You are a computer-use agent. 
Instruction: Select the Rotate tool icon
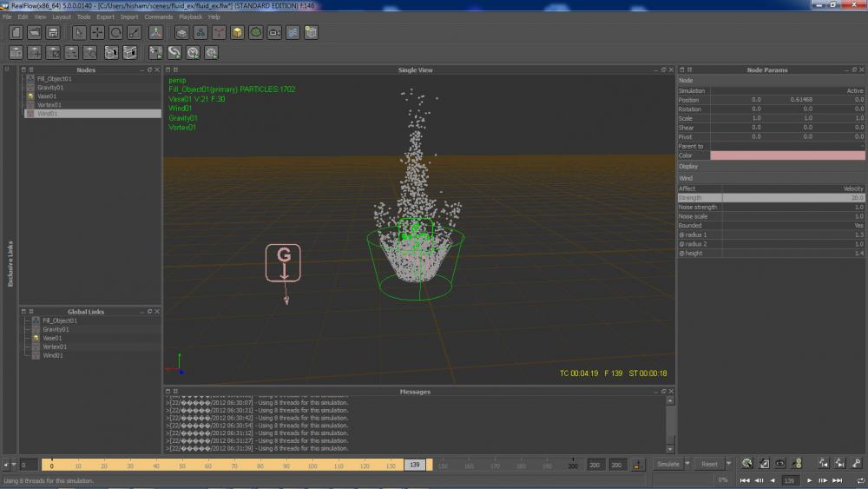pyautogui.click(x=115, y=33)
